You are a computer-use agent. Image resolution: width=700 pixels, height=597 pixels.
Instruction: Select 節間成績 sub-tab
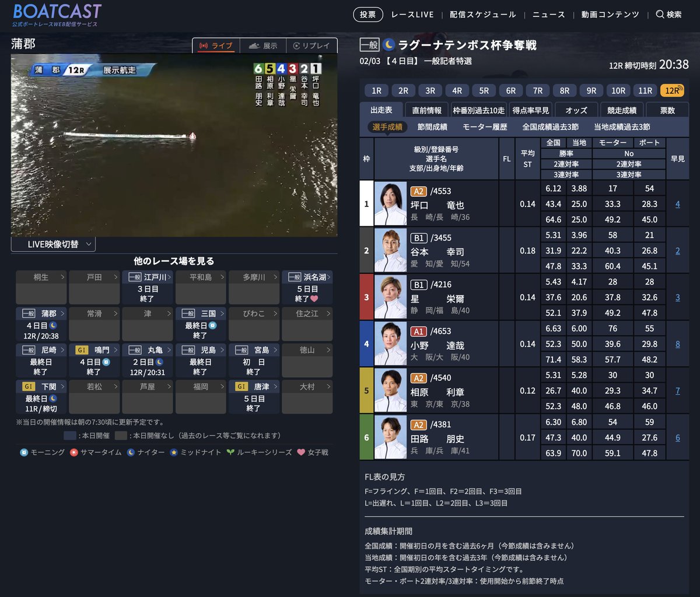[x=432, y=127]
